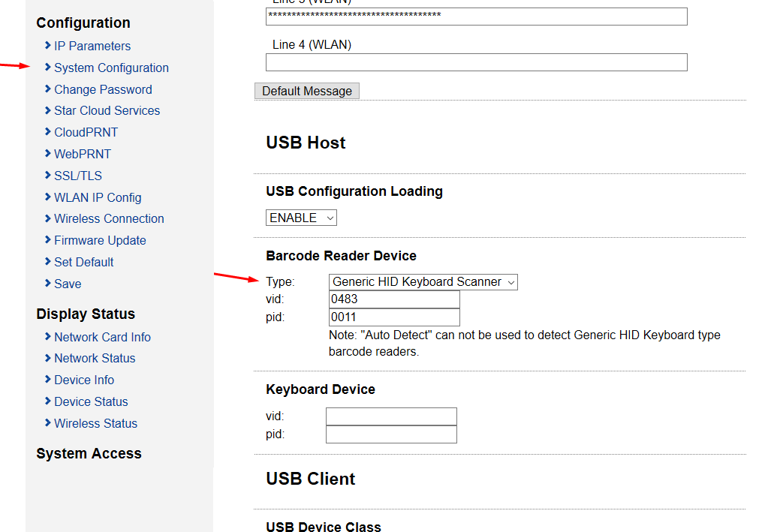Open IP Parameters configuration page

92,46
